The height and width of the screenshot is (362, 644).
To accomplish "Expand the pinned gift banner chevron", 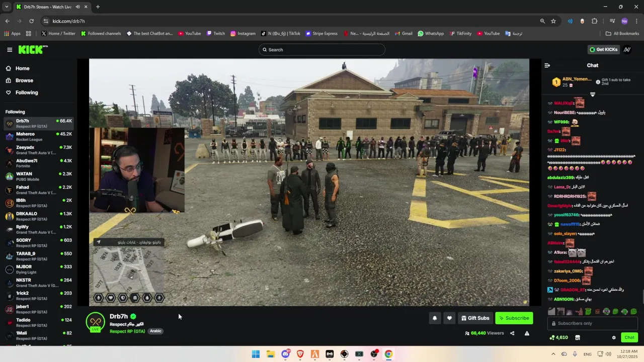I will click(x=592, y=95).
